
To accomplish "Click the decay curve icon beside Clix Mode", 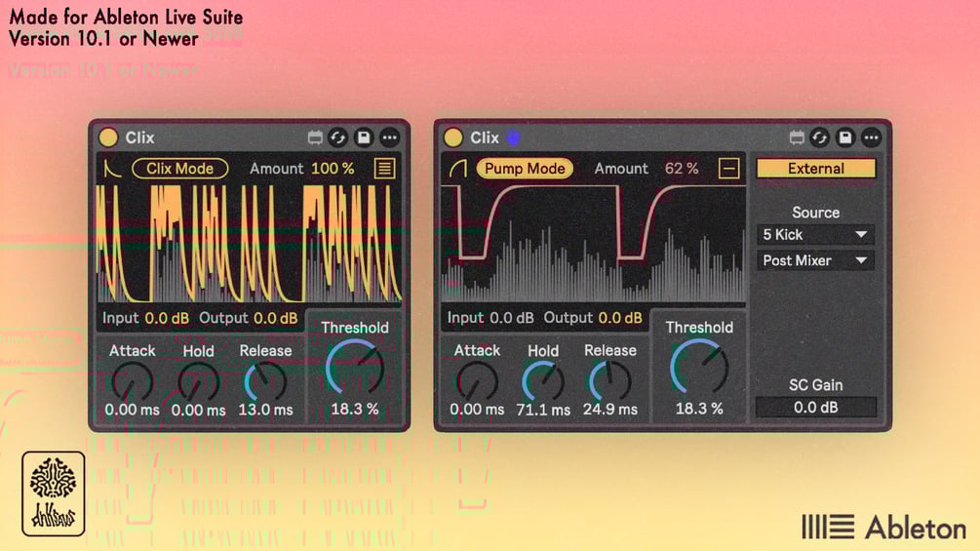I will [112, 169].
